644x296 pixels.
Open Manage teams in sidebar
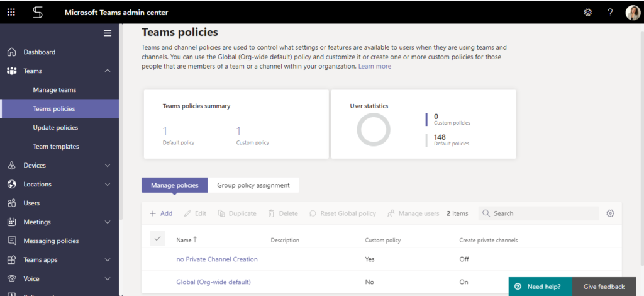tap(55, 90)
